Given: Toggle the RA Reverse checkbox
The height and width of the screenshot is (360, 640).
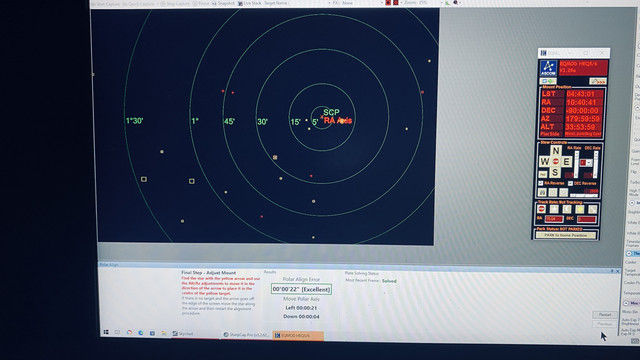Looking at the screenshot, I should [540, 183].
